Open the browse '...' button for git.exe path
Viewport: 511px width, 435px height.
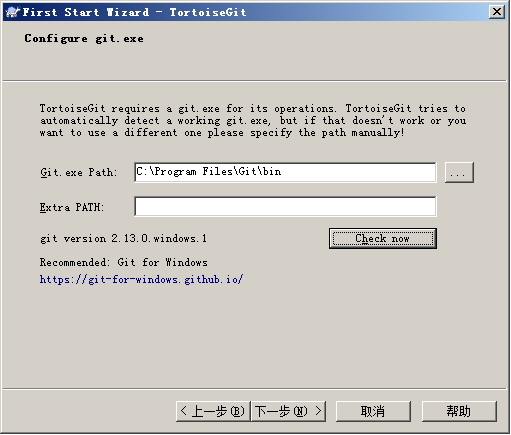point(459,172)
